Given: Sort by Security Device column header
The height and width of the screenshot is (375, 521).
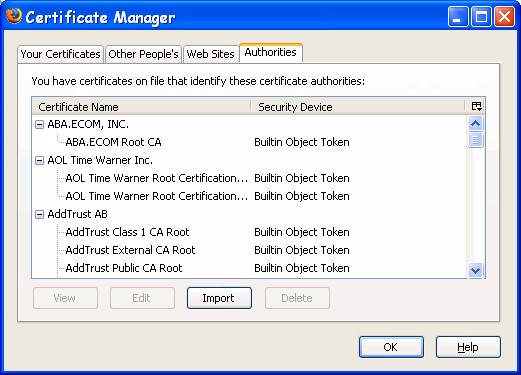Looking at the screenshot, I should click(358, 107).
